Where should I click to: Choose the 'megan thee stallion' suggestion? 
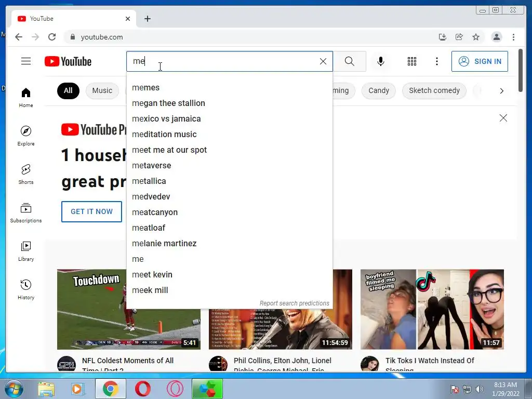coord(230,103)
